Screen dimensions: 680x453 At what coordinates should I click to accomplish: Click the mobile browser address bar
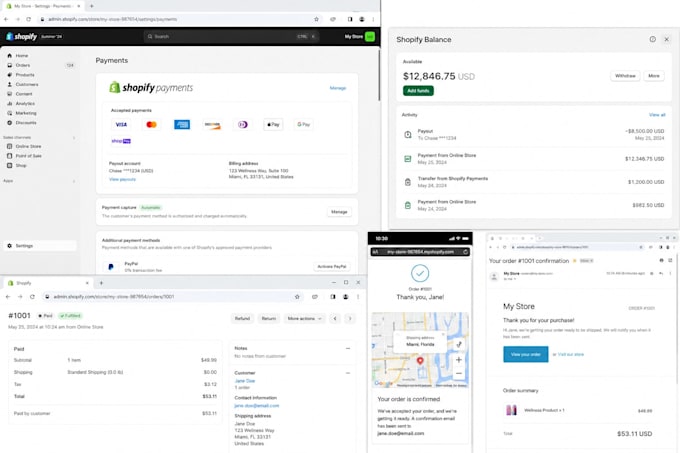tap(420, 252)
